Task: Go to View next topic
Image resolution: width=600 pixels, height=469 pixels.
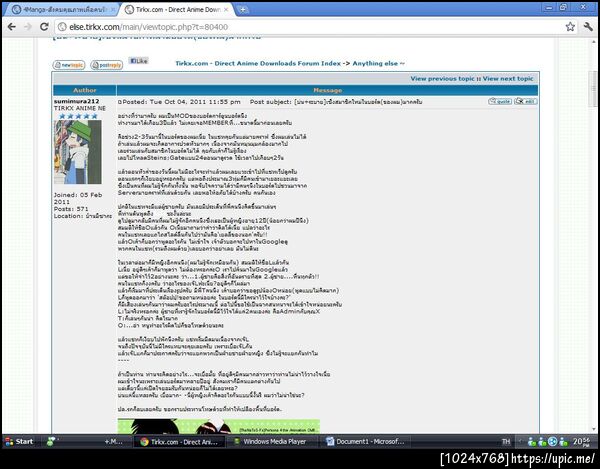Action: 508,78
